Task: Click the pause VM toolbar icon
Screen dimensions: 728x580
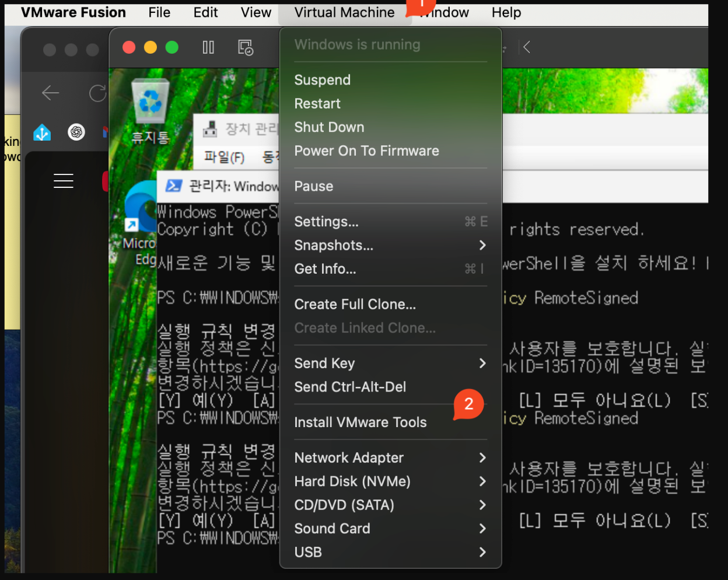Action: (x=208, y=47)
